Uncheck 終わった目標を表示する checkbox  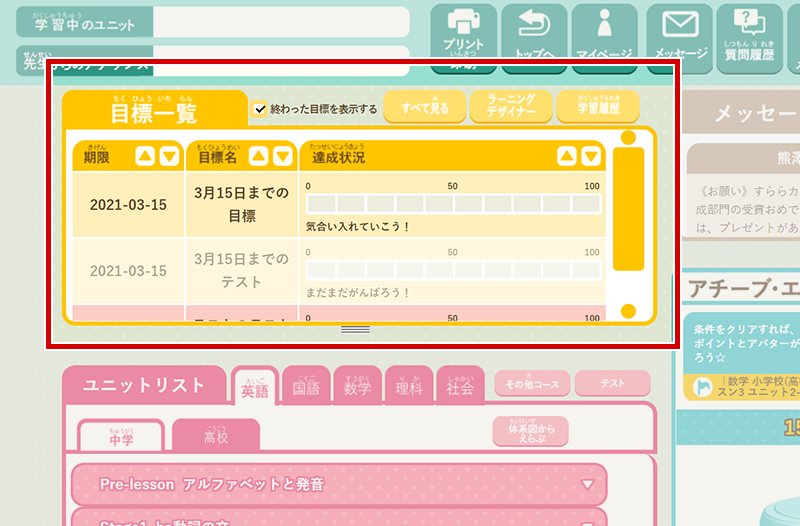click(260, 109)
